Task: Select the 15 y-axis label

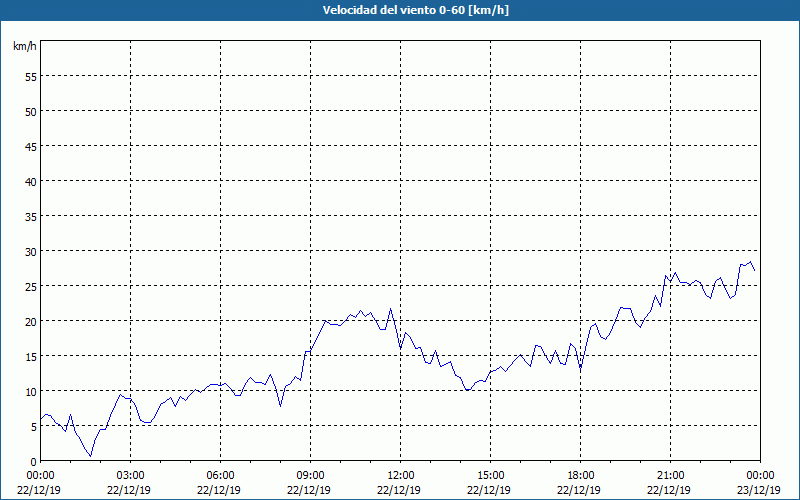Action: (x=31, y=356)
